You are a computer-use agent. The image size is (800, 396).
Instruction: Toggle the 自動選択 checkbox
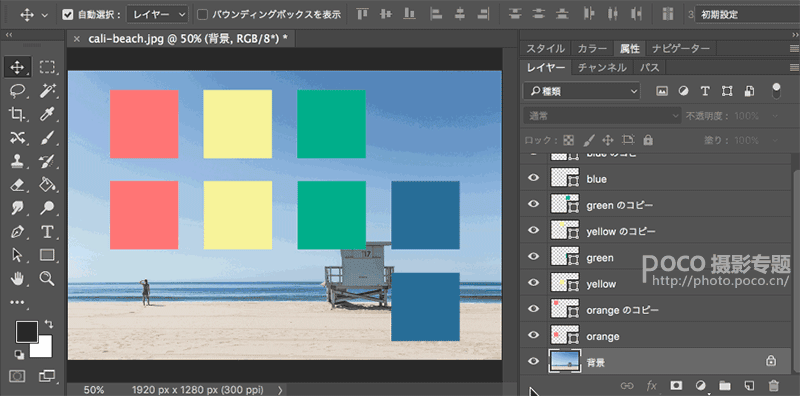[x=67, y=14]
